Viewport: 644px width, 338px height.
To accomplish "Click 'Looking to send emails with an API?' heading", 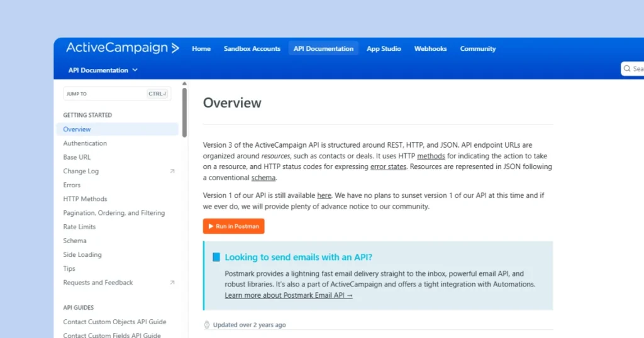I will coord(298,257).
